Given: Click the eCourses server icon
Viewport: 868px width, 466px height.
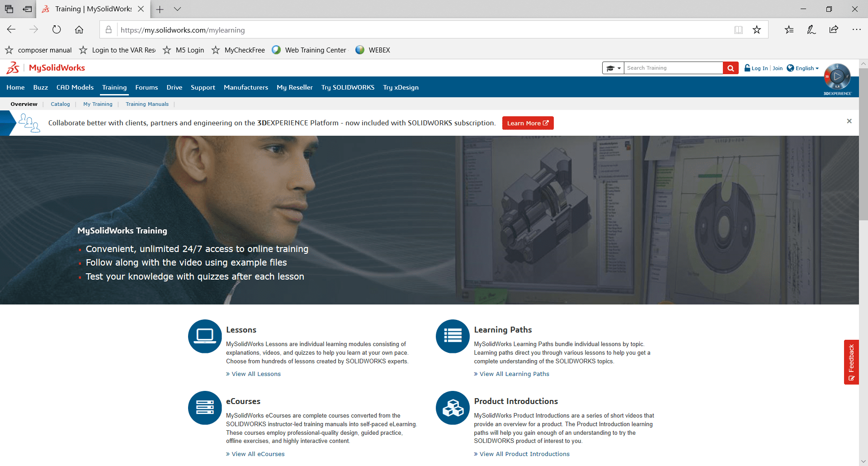Looking at the screenshot, I should [205, 408].
